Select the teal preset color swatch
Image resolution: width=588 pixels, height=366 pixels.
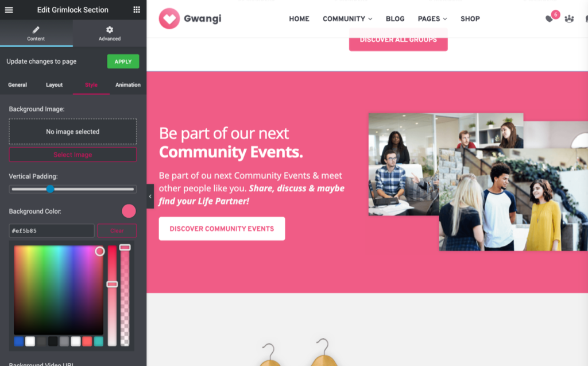pyautogui.click(x=99, y=341)
